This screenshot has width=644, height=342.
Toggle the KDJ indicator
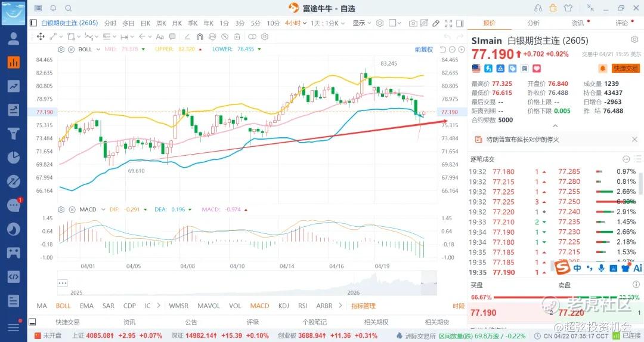284,306
